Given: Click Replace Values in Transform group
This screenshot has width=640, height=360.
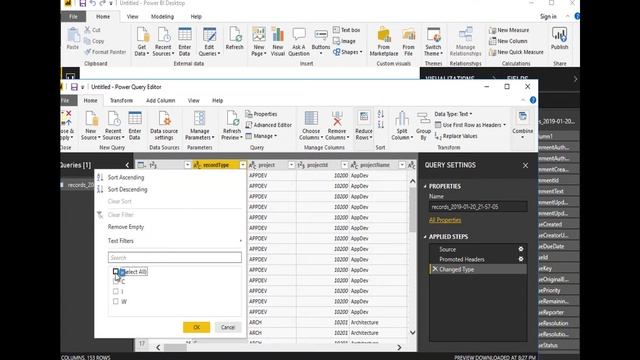Looking at the screenshot, I should (x=456, y=136).
